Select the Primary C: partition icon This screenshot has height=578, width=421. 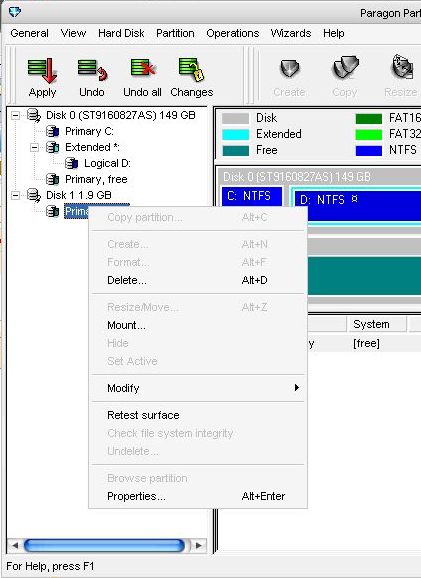tap(53, 131)
